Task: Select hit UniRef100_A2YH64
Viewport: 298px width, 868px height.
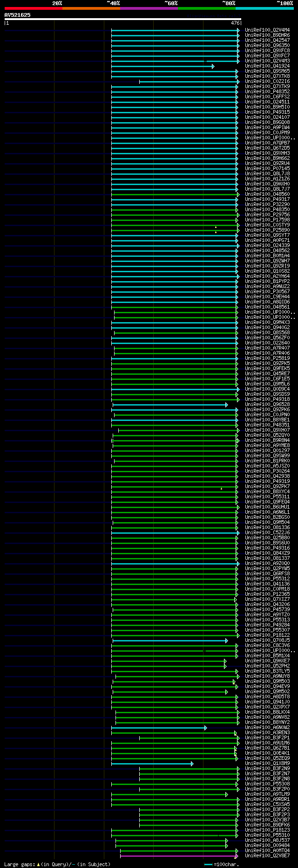Action: [267, 276]
